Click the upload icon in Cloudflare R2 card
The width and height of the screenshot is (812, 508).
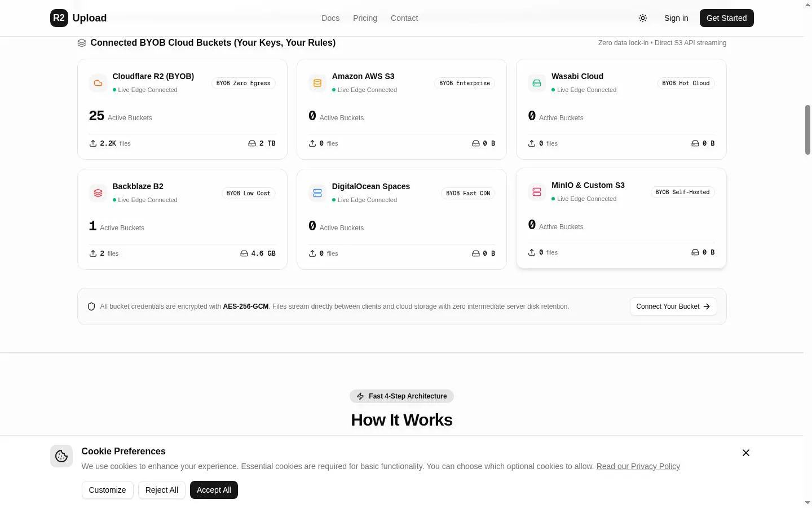click(93, 143)
